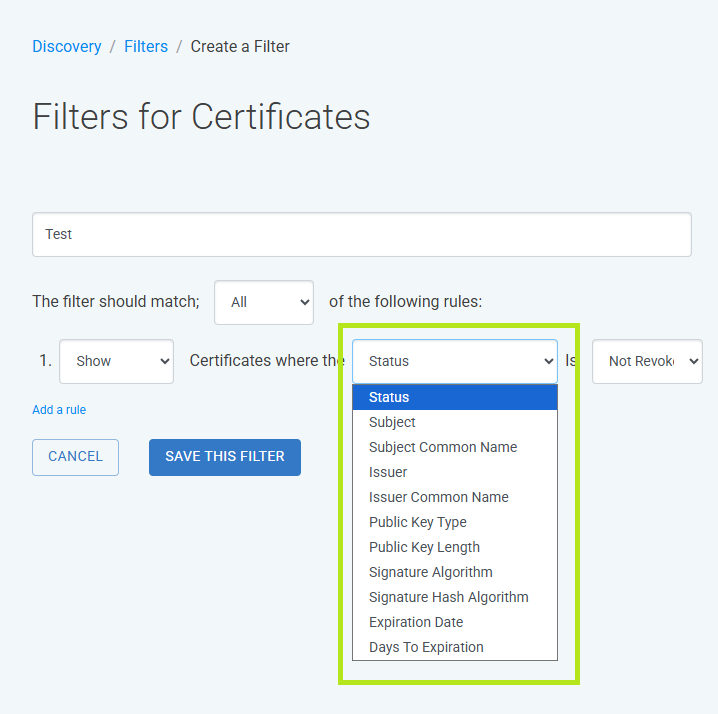Click the Add a rule link
The width and height of the screenshot is (718, 714).
click(x=59, y=410)
